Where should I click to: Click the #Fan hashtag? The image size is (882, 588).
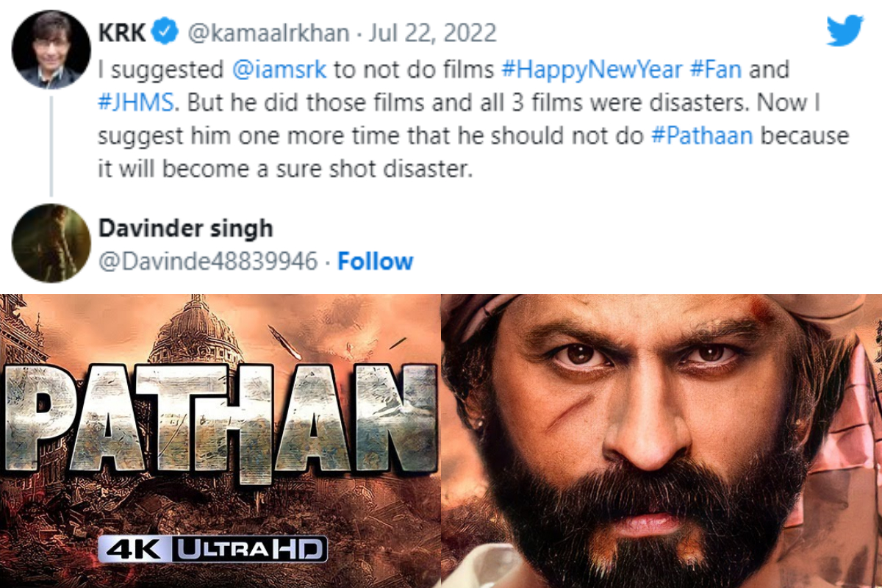tap(715, 71)
